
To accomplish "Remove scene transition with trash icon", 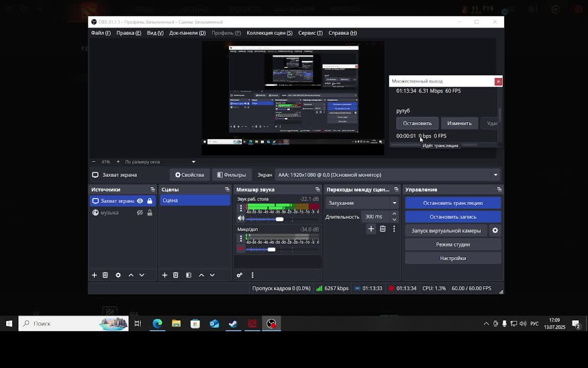I will (382, 228).
